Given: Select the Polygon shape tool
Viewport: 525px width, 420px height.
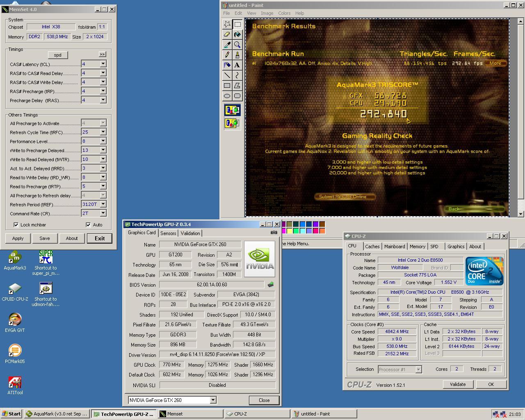Looking at the screenshot, I should tap(237, 86).
